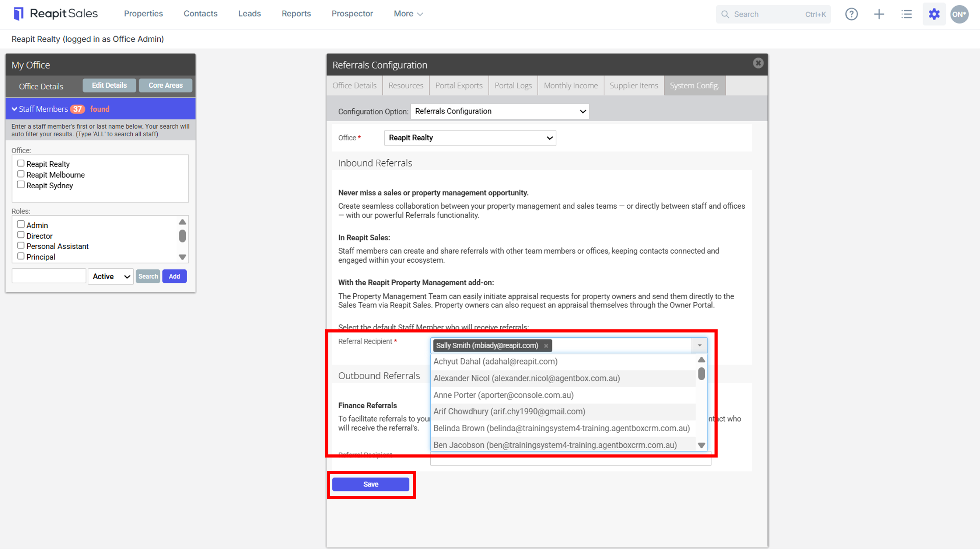
Task: Open the help question mark icon
Action: [x=851, y=14]
